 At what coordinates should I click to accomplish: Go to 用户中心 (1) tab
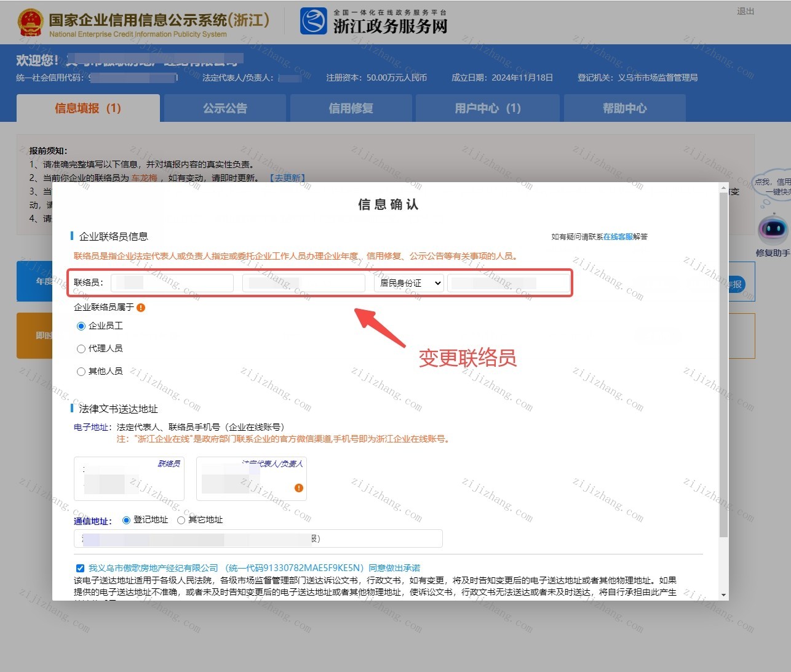pos(488,108)
